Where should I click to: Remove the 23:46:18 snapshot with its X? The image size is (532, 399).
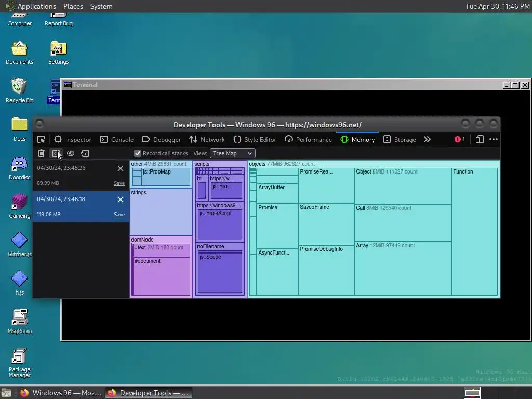[x=121, y=199]
